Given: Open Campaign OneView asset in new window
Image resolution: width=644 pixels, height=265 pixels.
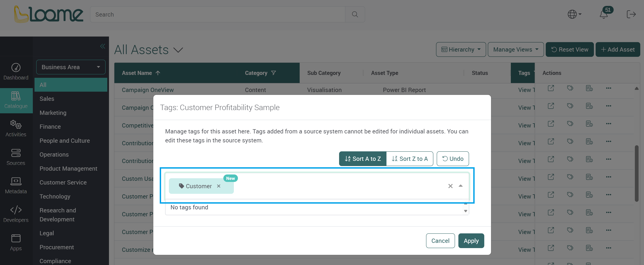Looking at the screenshot, I should pos(551,88).
